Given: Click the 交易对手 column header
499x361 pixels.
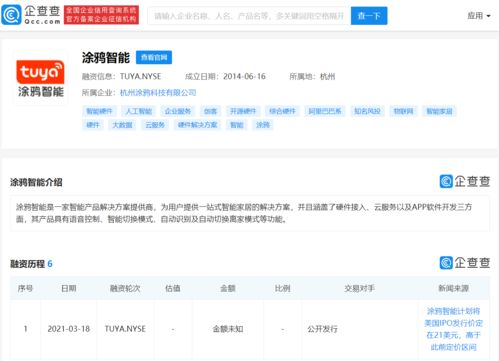Looking at the screenshot, I should (359, 288).
